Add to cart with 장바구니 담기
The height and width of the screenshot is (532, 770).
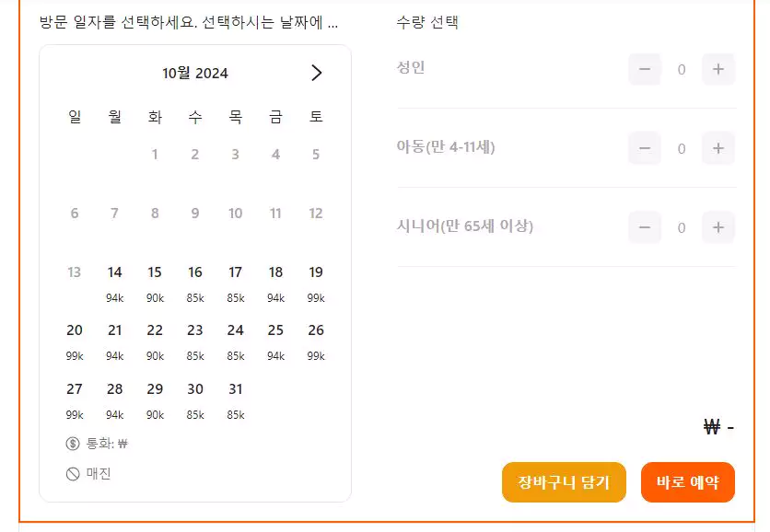point(564,482)
